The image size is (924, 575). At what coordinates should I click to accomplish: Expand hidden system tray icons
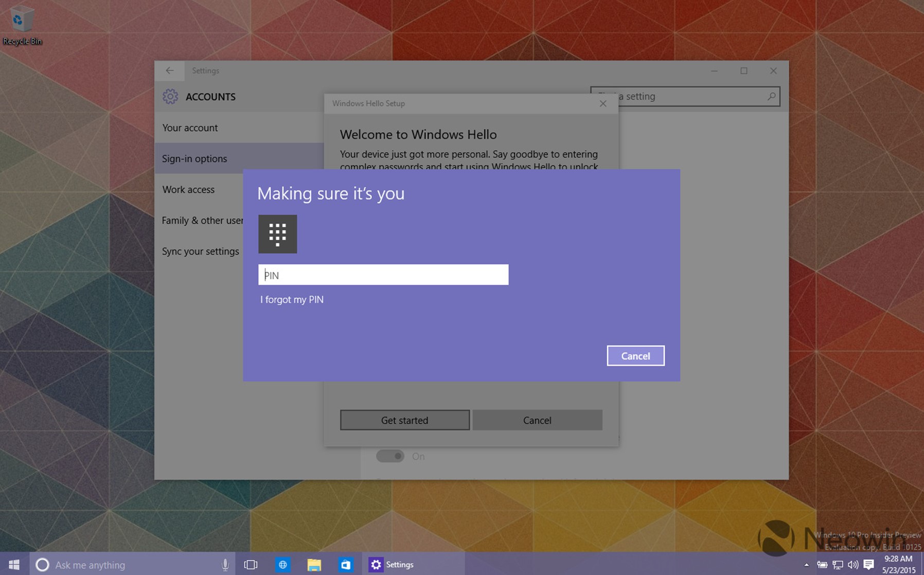point(806,565)
